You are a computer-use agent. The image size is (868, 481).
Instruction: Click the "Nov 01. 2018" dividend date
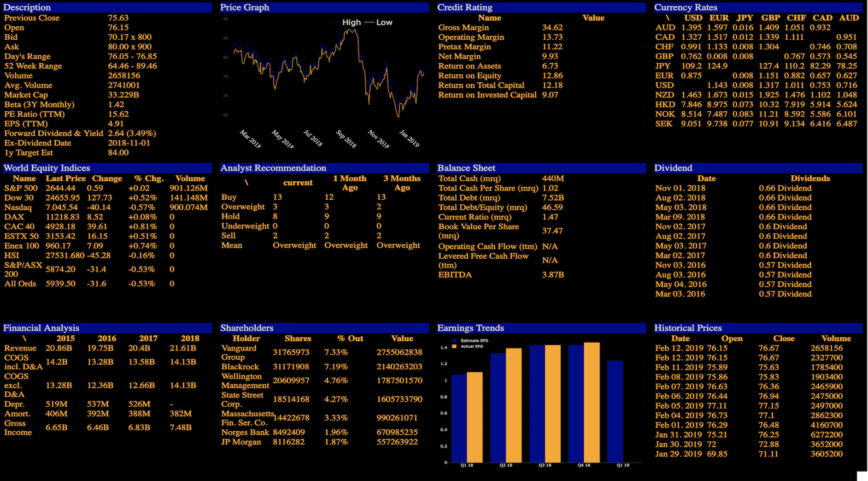click(680, 188)
